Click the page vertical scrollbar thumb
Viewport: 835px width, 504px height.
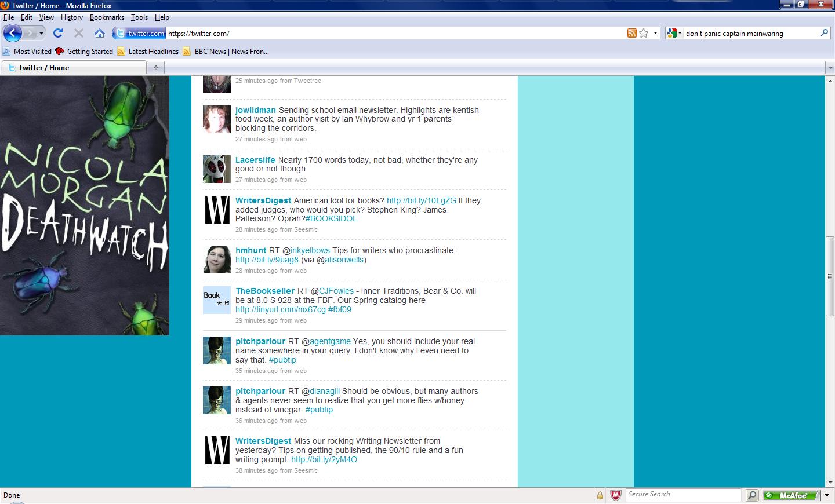830,276
